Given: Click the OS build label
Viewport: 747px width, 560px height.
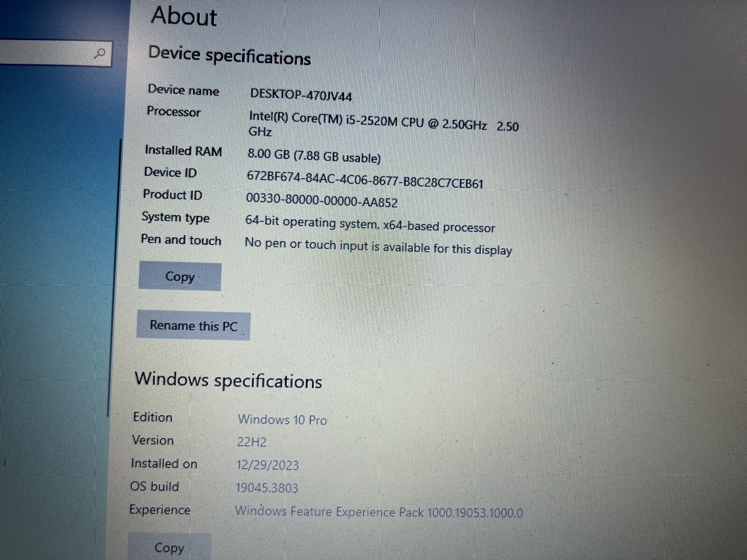Looking at the screenshot, I should (155, 486).
